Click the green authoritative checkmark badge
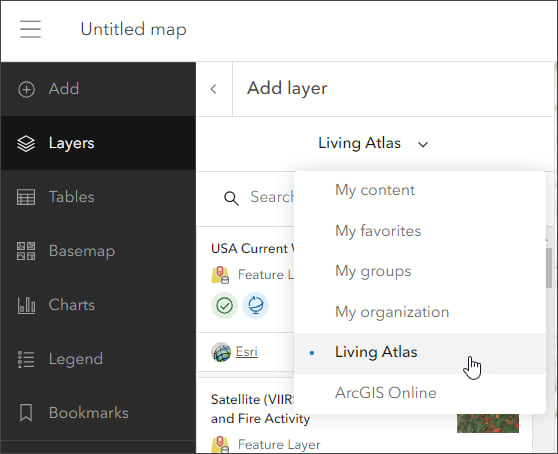Viewport: 558px width, 454px height. [x=225, y=306]
